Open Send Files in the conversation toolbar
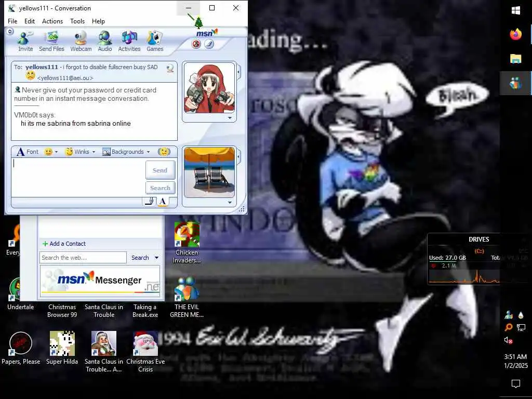532x399 pixels. [x=51, y=41]
